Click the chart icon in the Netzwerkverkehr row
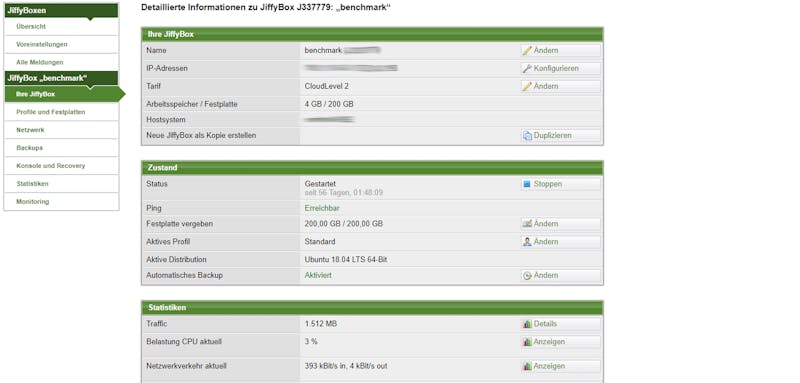800x383 pixels. pyautogui.click(x=527, y=366)
